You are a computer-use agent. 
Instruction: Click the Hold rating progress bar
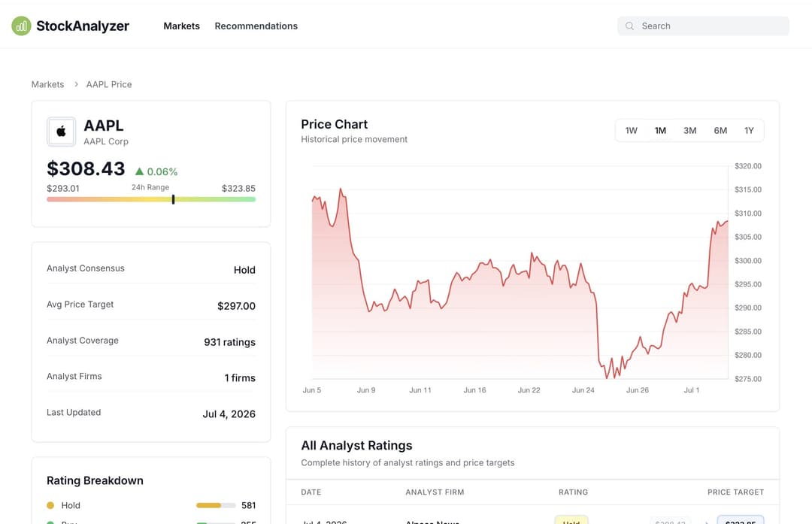point(216,505)
